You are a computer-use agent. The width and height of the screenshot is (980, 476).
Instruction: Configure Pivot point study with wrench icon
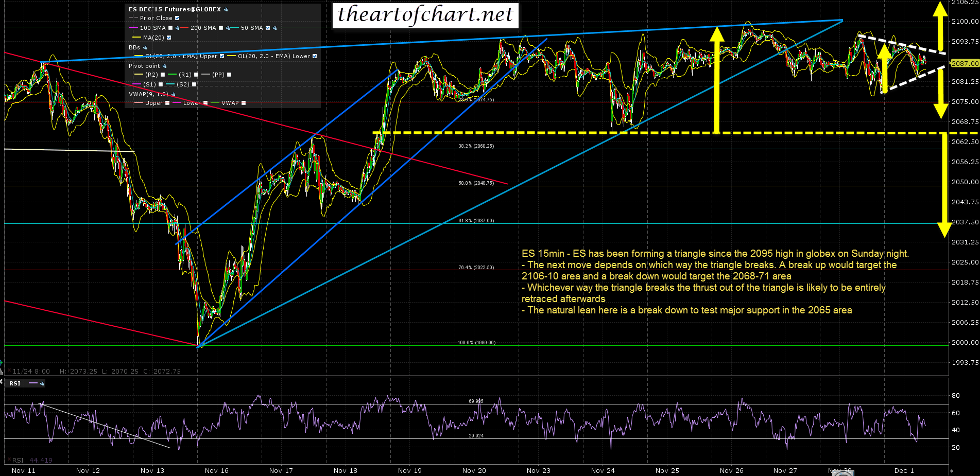164,66
